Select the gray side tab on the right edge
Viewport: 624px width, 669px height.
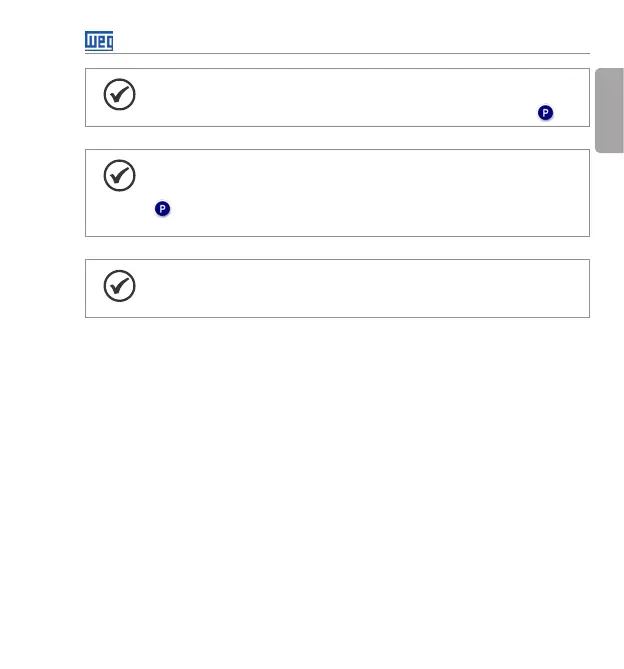click(609, 110)
